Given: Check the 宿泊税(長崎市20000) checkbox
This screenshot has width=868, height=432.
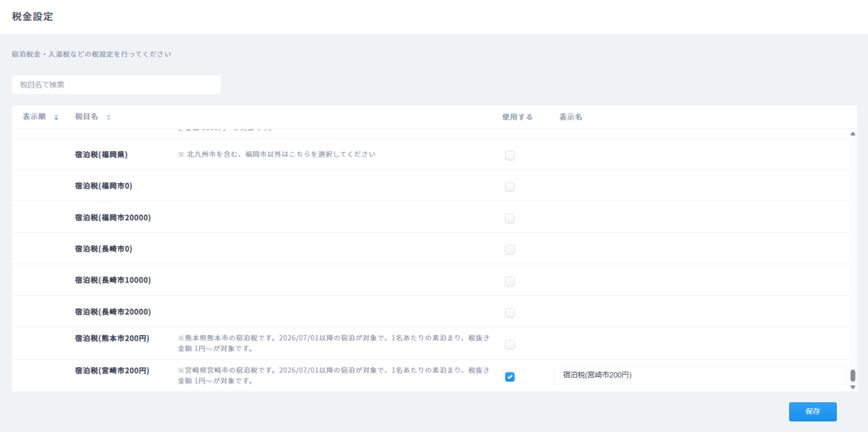Looking at the screenshot, I should click(510, 313).
